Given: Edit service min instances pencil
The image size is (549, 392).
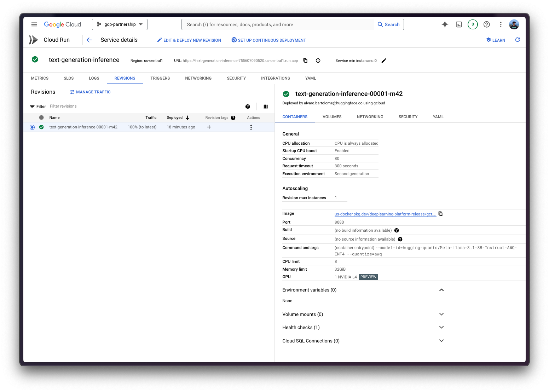Looking at the screenshot, I should [384, 60].
